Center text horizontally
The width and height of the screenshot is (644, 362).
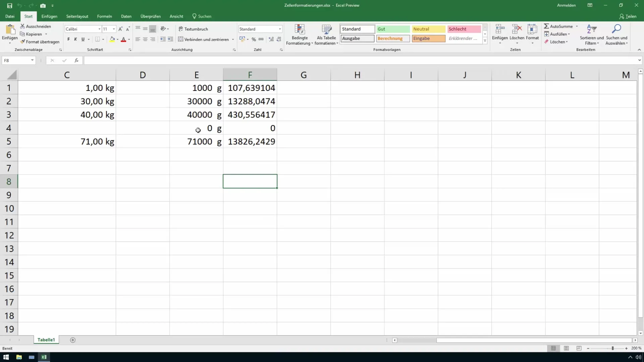(145, 39)
